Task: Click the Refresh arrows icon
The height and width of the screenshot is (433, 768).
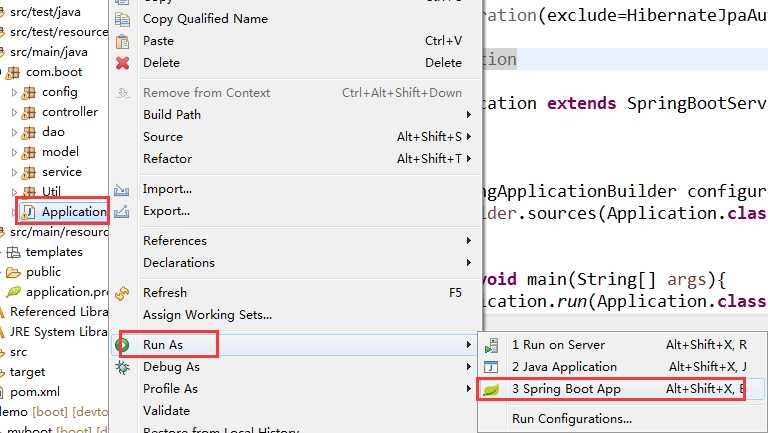Action: [x=121, y=293]
